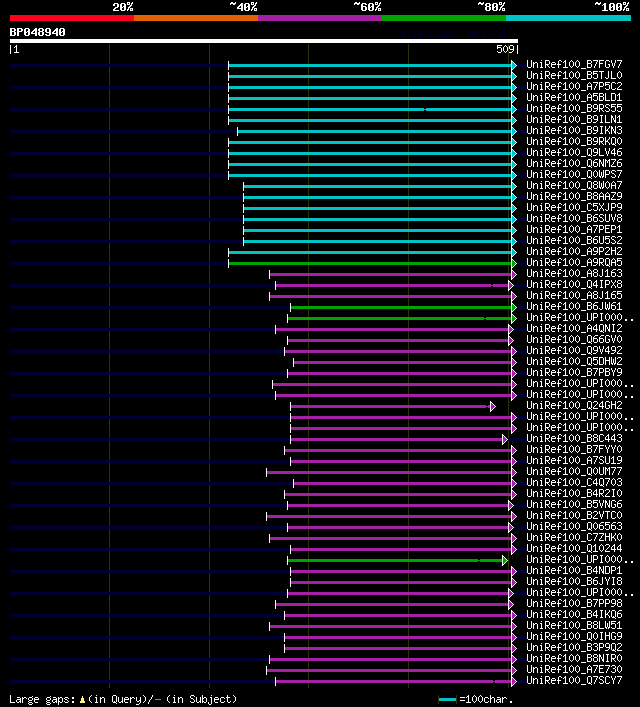Click label UniRef100_B7PP98
Viewport: 640px width, 707px height.
(x=574, y=603)
